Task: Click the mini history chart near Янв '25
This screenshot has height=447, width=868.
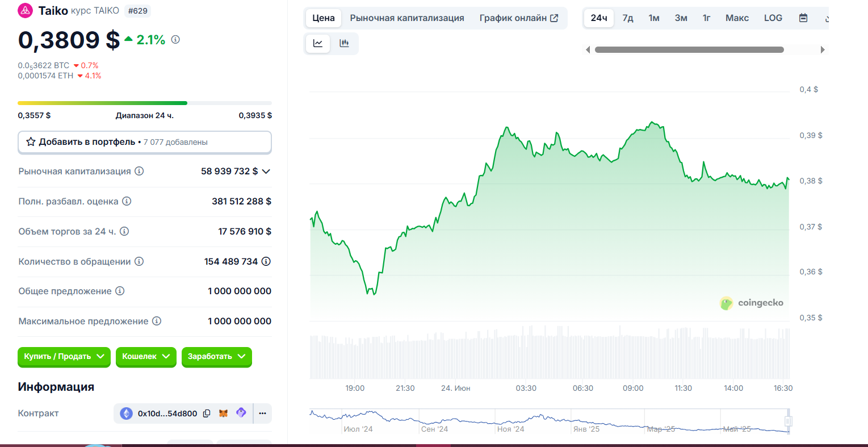Action: pos(586,421)
